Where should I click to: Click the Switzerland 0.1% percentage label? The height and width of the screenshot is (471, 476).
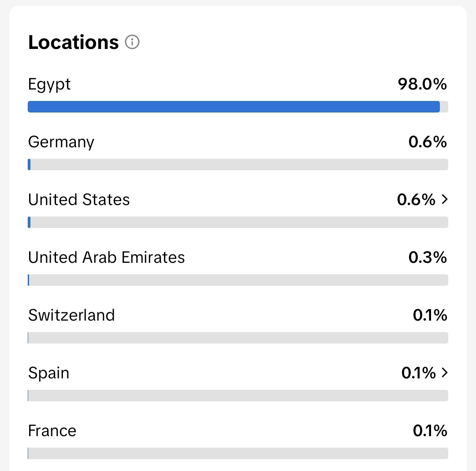pyautogui.click(x=430, y=315)
